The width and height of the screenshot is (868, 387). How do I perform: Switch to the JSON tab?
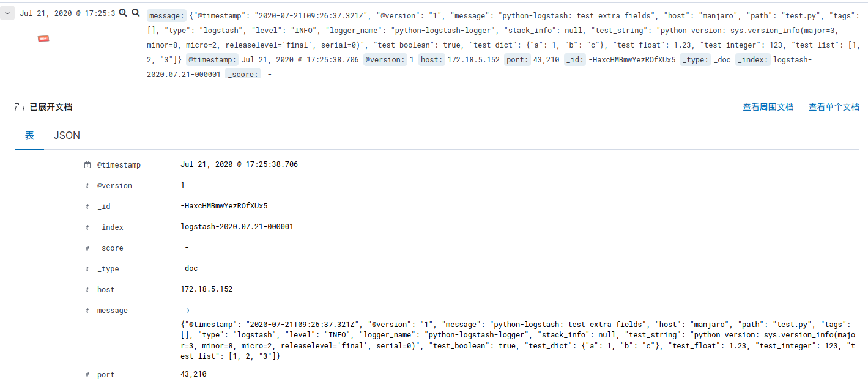[x=67, y=136]
